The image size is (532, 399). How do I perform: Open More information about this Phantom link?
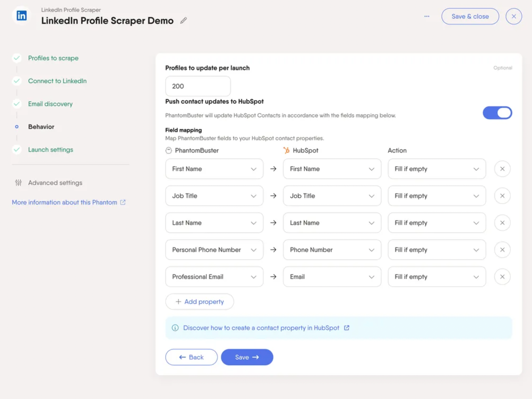64,202
